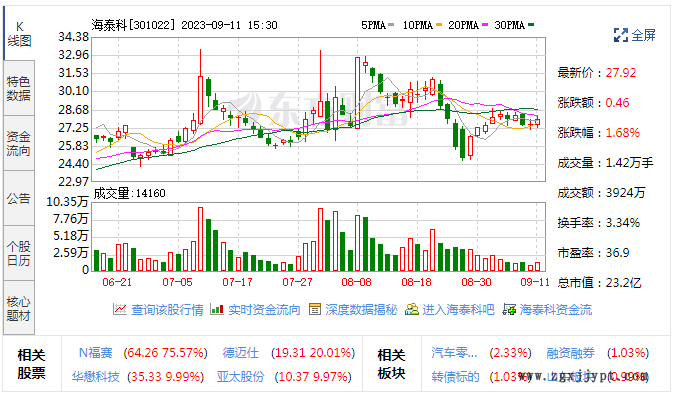675x398 pixels.
Task: Open the N福赛 related stock link
Action: click(96, 353)
